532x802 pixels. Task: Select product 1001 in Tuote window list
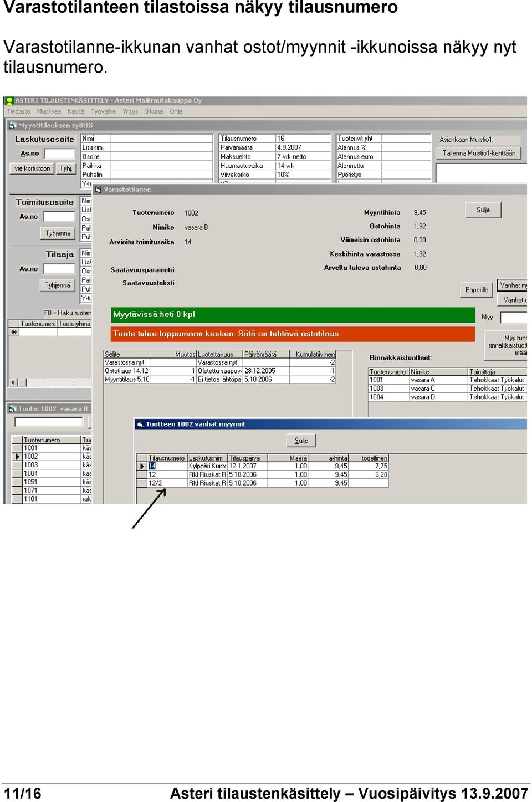coord(52,448)
